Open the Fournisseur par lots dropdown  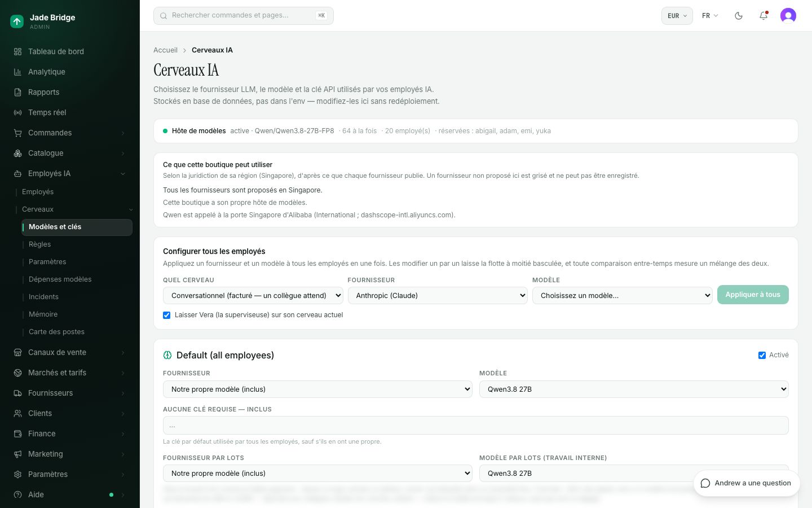pos(317,473)
